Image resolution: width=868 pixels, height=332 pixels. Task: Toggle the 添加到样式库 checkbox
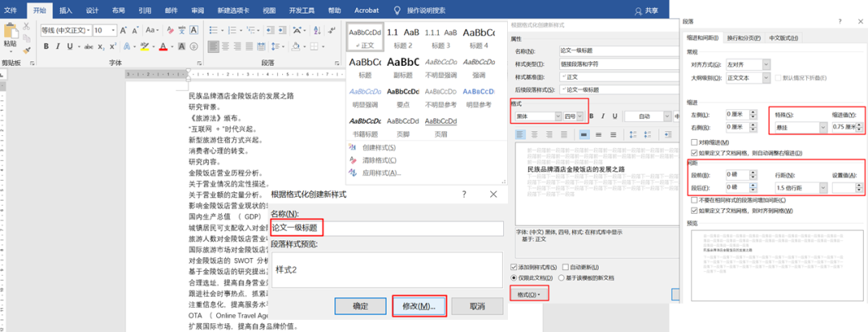[x=513, y=267]
